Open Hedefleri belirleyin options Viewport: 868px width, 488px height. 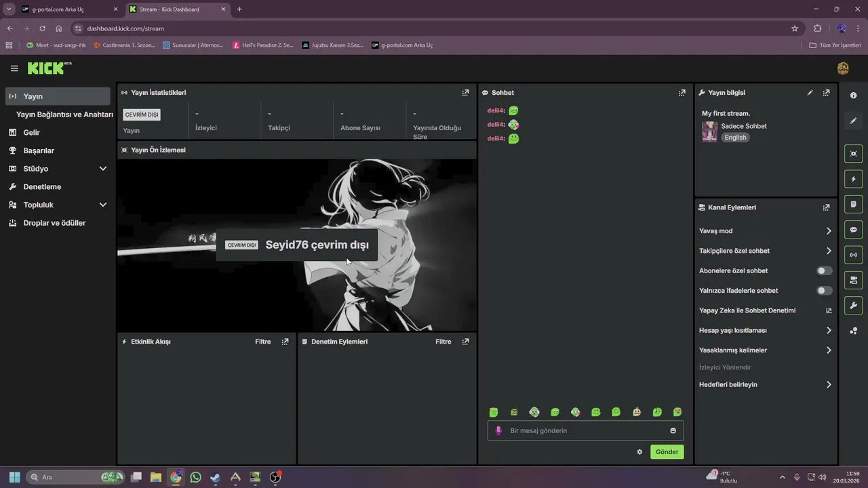click(x=765, y=384)
